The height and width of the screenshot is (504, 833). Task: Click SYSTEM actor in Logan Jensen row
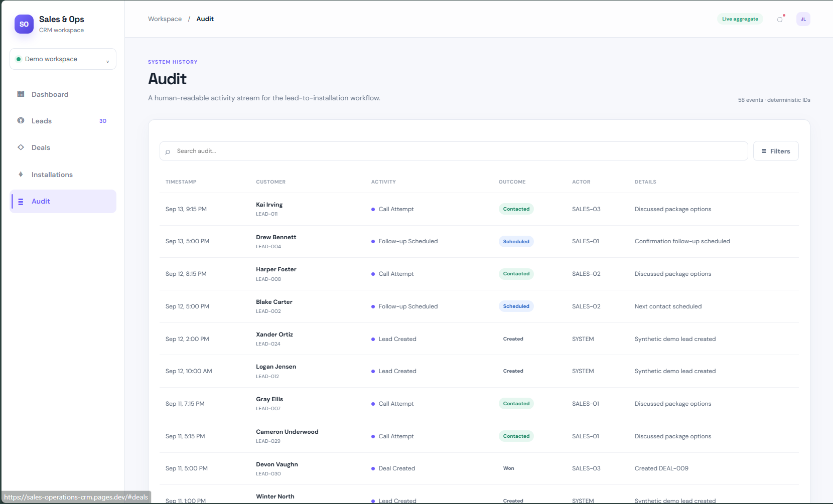pos(583,371)
